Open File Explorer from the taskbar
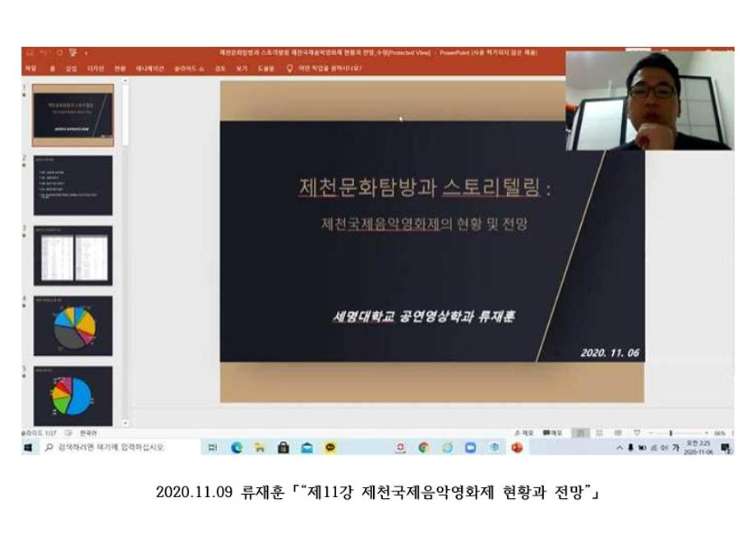 pos(259,448)
